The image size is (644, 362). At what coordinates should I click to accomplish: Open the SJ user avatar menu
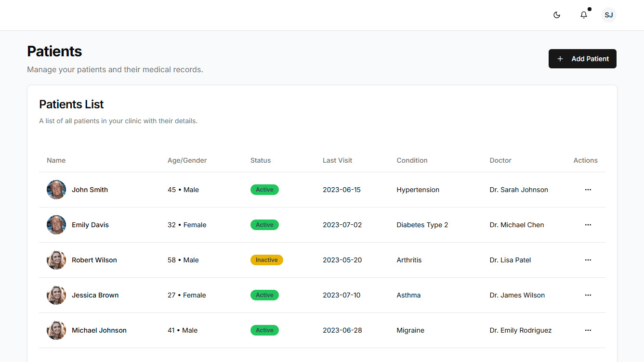tap(609, 15)
